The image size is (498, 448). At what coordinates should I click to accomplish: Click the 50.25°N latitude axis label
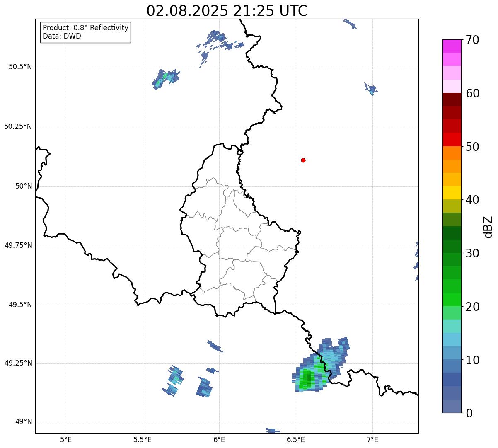(x=18, y=126)
